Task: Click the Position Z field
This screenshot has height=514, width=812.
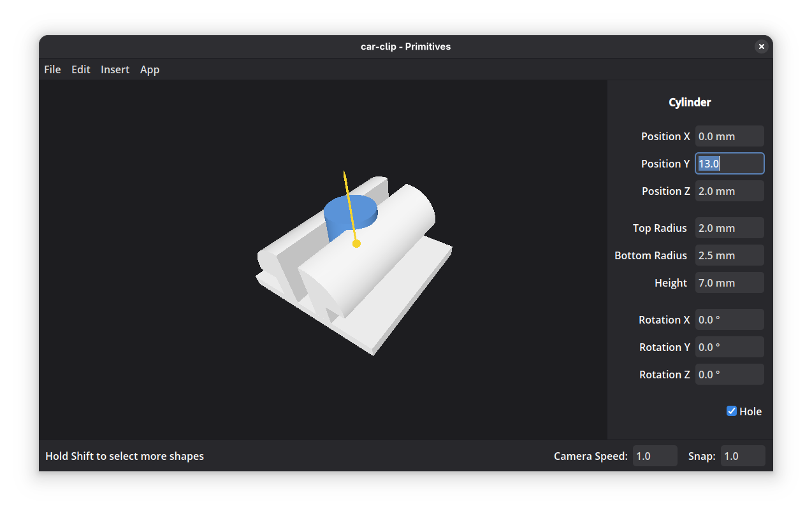Action: [729, 191]
